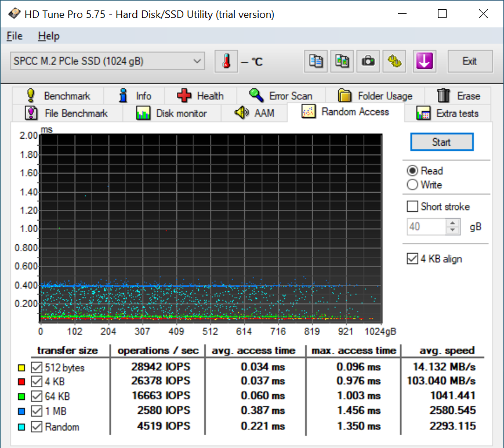Click the copy text to clipboard icon

316,62
